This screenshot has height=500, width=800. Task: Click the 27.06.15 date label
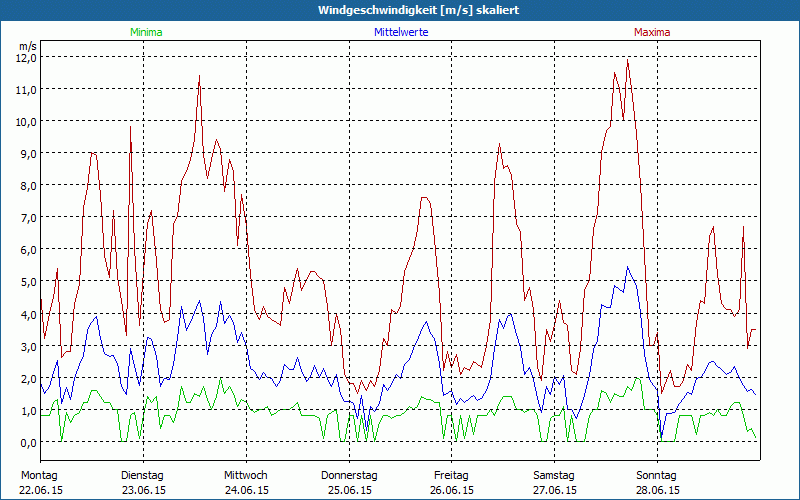click(x=554, y=490)
